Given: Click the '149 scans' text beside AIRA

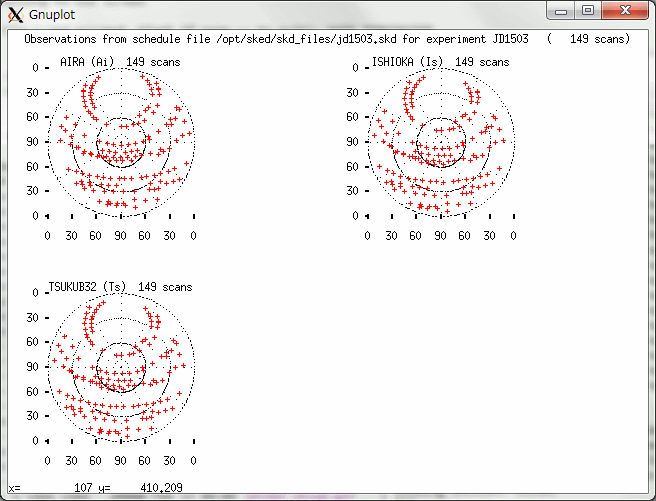Looking at the screenshot, I should click(153, 62).
